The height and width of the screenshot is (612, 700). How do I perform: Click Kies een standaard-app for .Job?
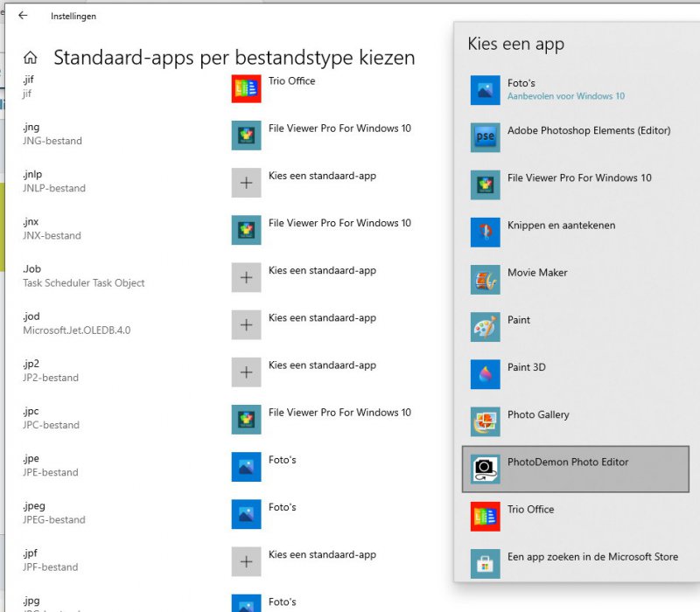(x=322, y=270)
